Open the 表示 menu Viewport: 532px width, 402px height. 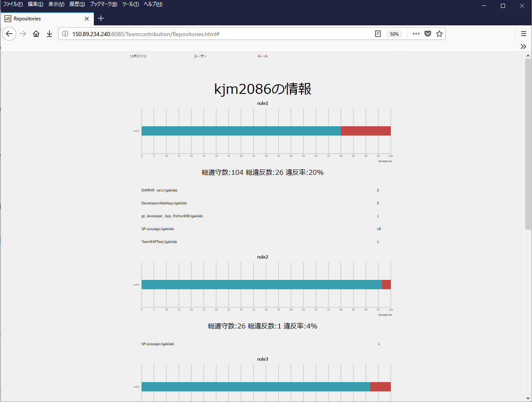pyautogui.click(x=56, y=4)
